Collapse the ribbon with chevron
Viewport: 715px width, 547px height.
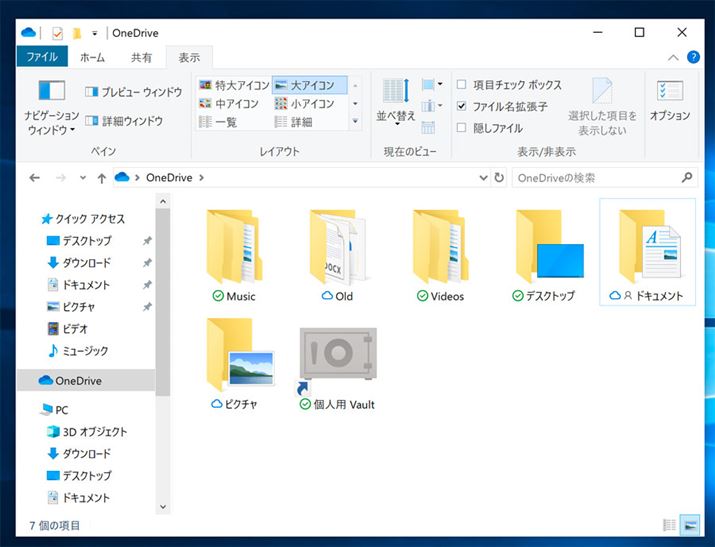click(x=673, y=57)
